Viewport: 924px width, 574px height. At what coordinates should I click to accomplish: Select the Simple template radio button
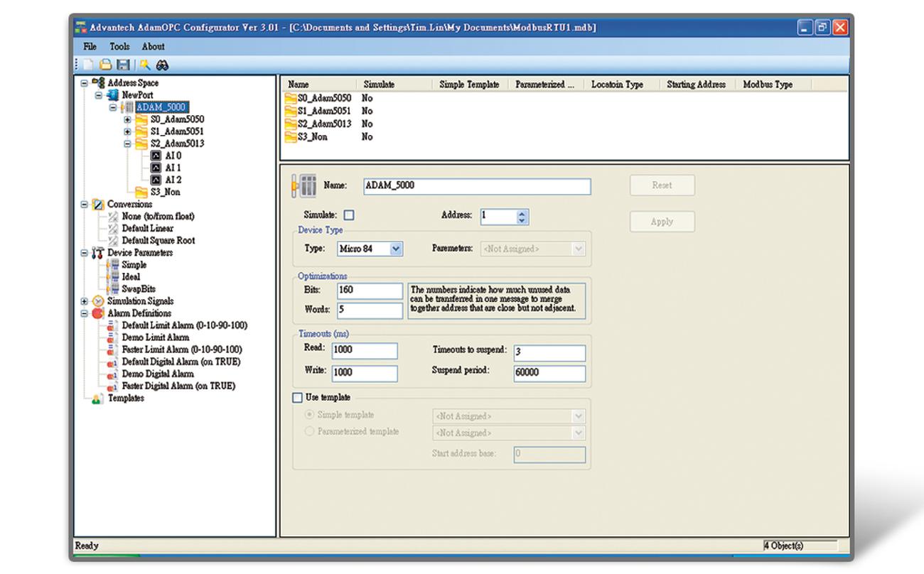[x=309, y=415]
